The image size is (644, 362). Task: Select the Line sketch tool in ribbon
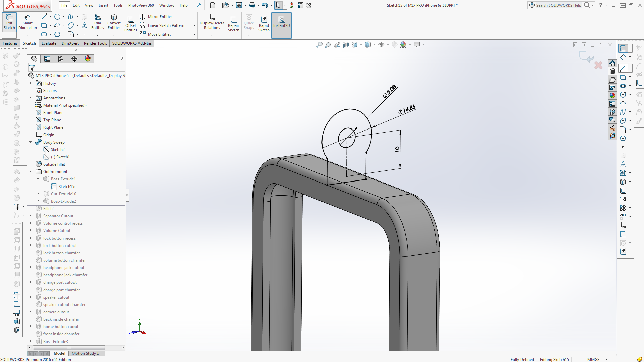click(x=44, y=17)
